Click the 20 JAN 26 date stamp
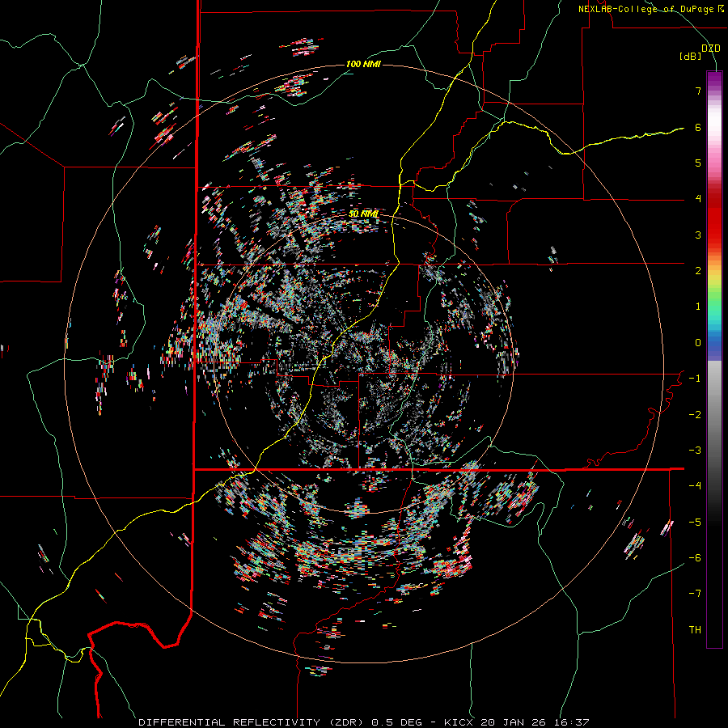Viewport: 728px width, 728px height. point(513,722)
